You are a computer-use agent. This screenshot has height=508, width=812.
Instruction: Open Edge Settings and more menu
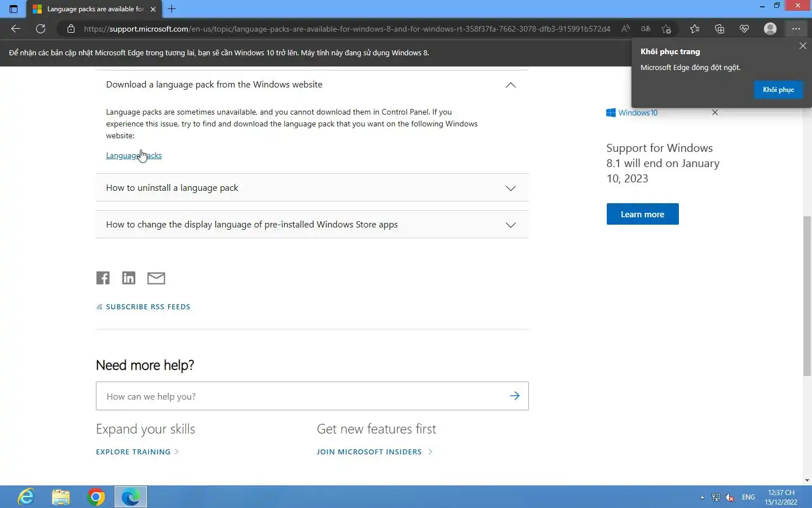point(796,29)
